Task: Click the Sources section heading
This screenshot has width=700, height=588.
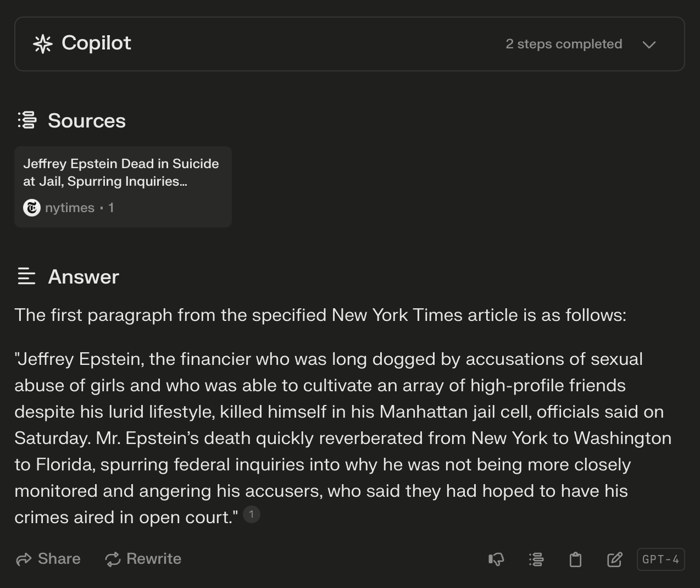Action: (x=87, y=121)
